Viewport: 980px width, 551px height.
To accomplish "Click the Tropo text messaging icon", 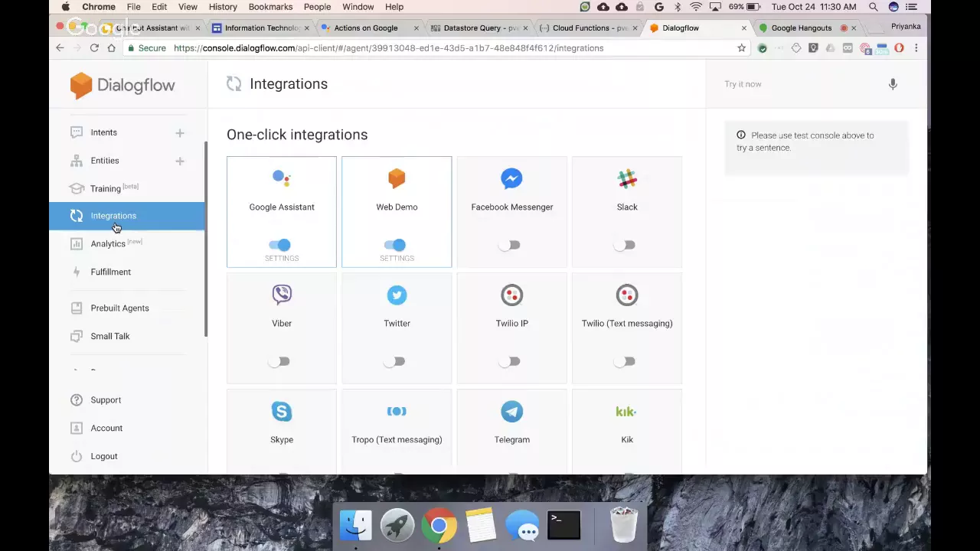I will (397, 411).
